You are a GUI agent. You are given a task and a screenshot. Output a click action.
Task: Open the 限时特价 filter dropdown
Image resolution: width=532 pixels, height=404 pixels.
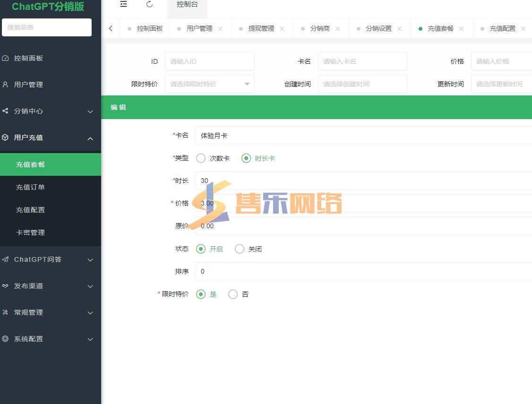(x=210, y=84)
